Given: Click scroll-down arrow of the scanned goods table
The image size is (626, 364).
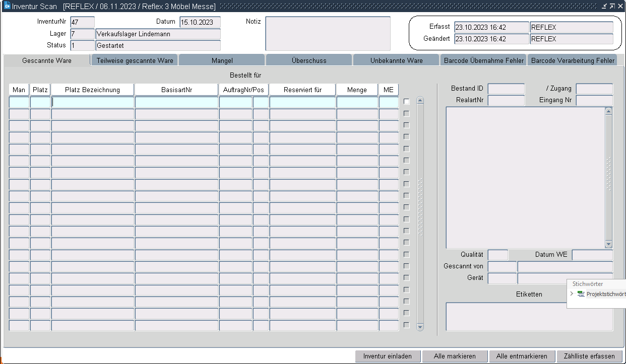Looking at the screenshot, I should [x=420, y=327].
